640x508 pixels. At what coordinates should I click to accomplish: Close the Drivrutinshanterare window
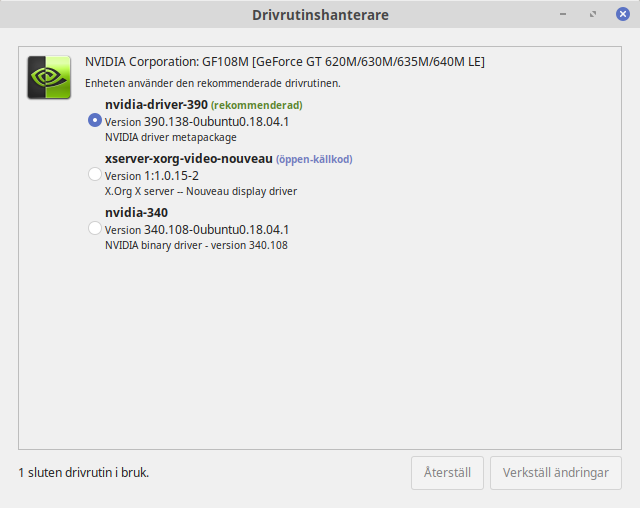tap(623, 14)
